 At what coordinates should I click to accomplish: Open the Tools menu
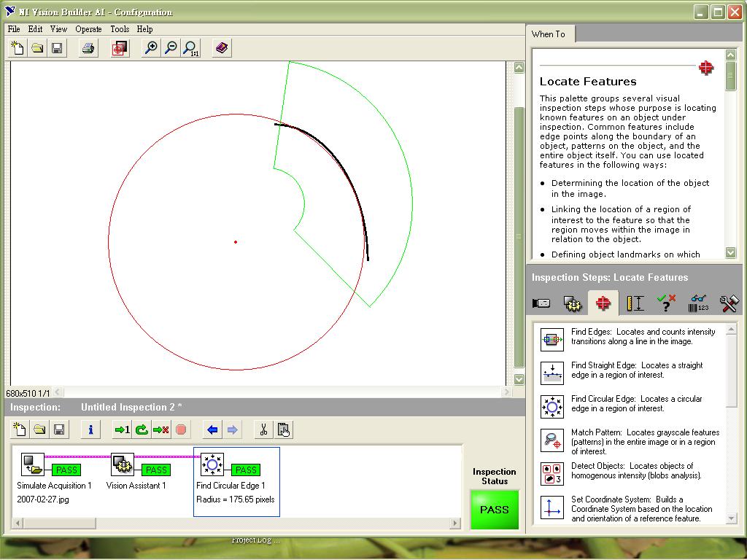coord(120,29)
